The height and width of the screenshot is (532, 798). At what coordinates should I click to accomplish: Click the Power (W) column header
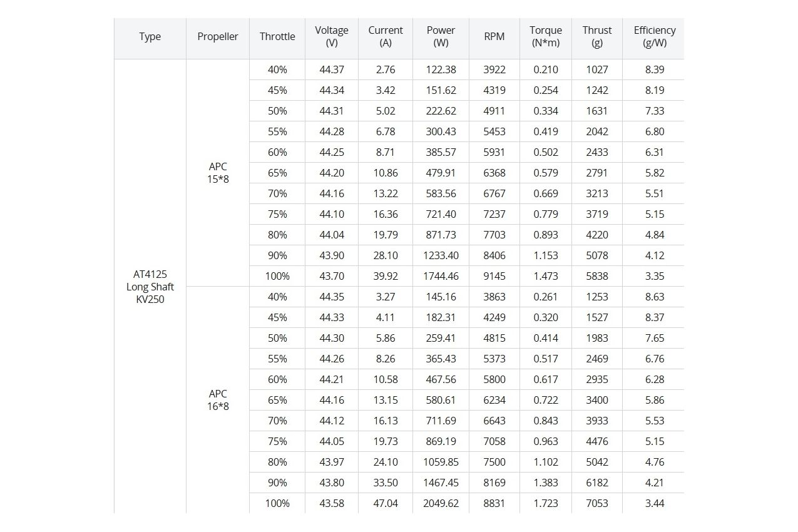click(441, 36)
